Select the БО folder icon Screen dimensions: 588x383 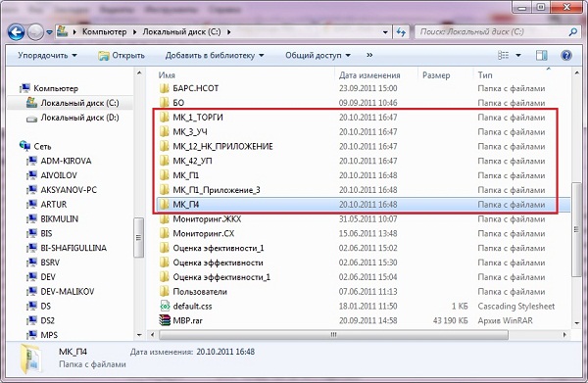pyautogui.click(x=165, y=103)
